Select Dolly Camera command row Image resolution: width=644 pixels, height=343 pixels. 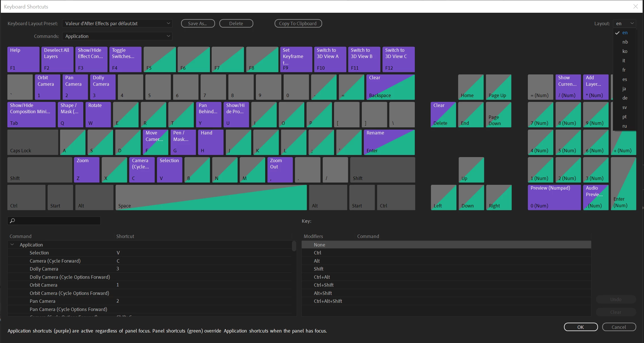click(44, 269)
